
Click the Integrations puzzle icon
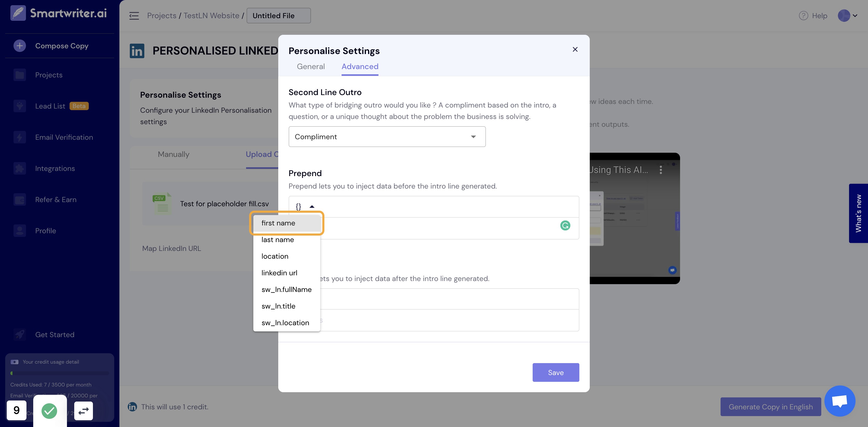click(x=19, y=168)
